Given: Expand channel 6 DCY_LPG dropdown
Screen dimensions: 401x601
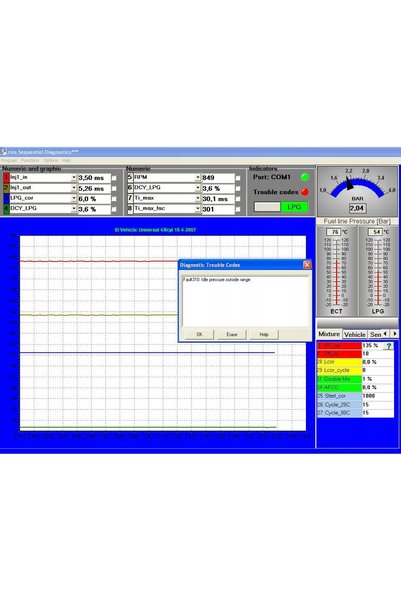Looking at the screenshot, I should pos(198,188).
